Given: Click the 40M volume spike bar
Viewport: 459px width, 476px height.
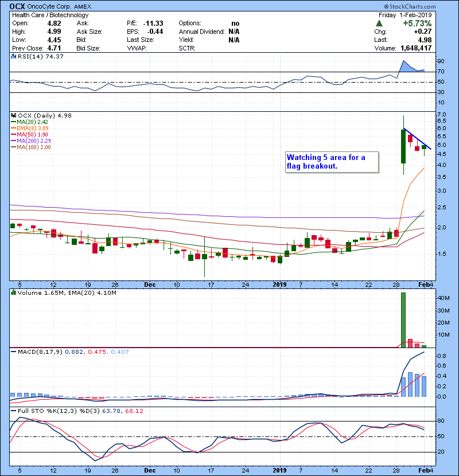Looking at the screenshot, I should point(403,320).
